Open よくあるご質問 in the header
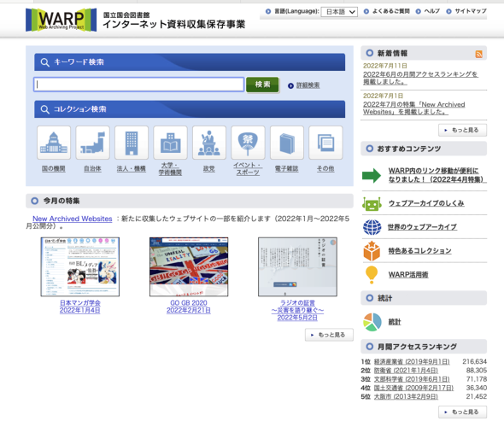 (x=390, y=11)
